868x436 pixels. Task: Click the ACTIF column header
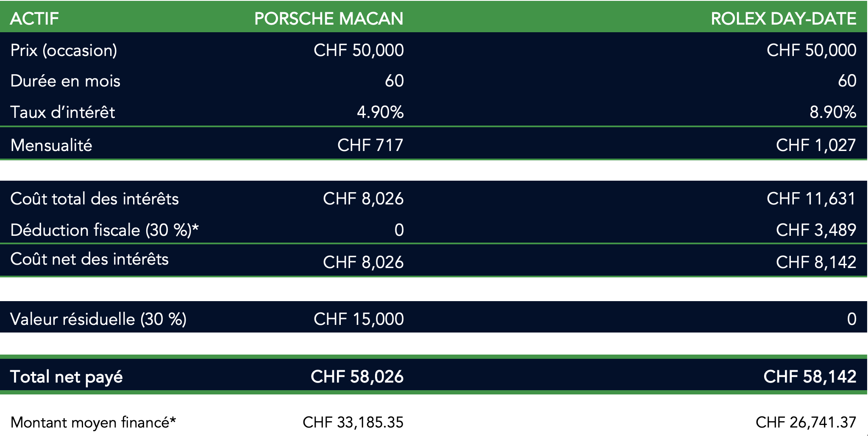34,19
